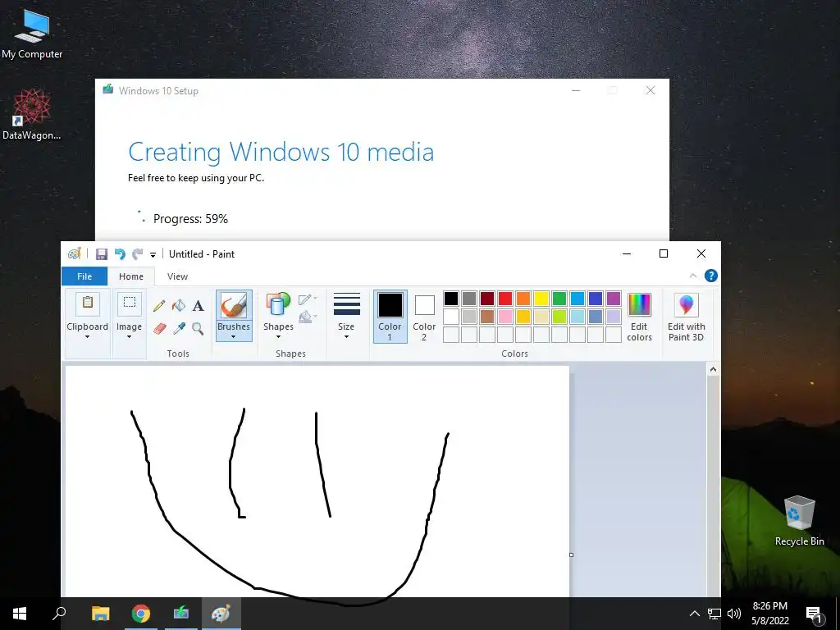Screen dimensions: 840x630
Task: Open the volume speaker tray icon
Action: pyautogui.click(x=734, y=614)
